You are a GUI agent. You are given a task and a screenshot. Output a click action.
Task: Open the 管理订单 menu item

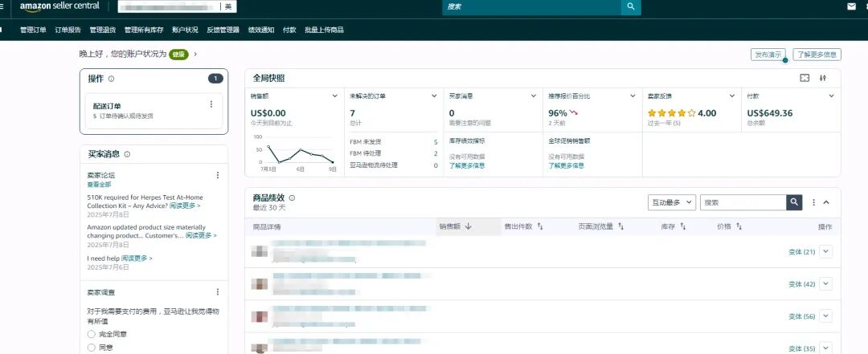[33, 30]
